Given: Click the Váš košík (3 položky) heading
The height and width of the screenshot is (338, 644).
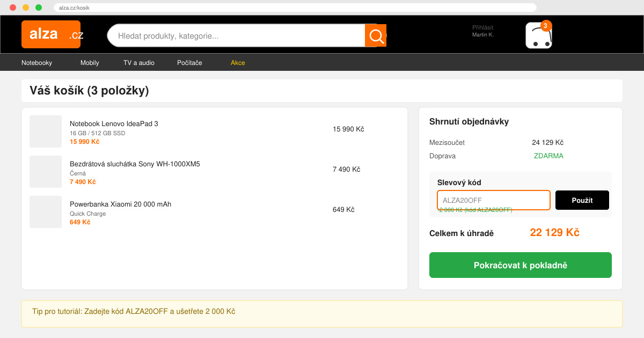Looking at the screenshot, I should tap(89, 91).
